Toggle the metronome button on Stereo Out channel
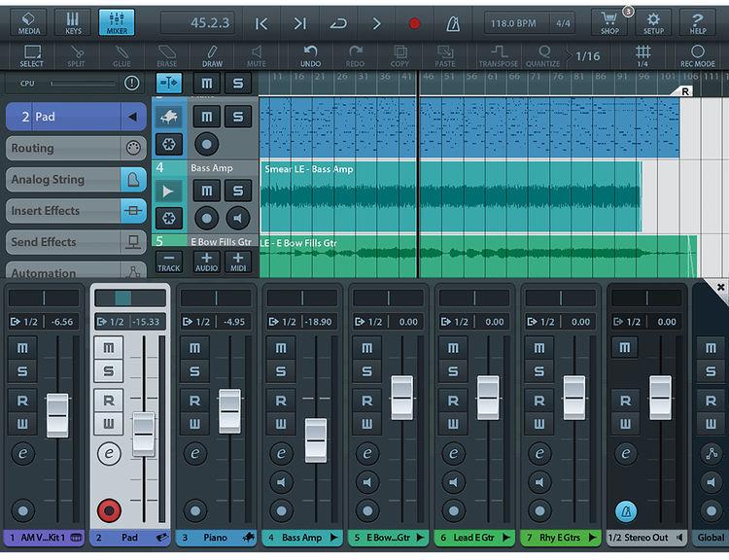 coord(626,511)
